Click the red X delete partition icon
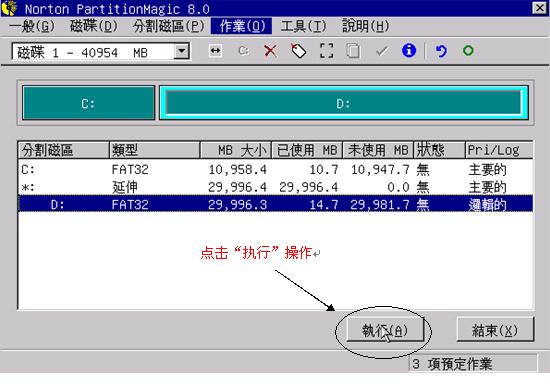Image resolution: width=550 pixels, height=384 pixels. point(270,51)
